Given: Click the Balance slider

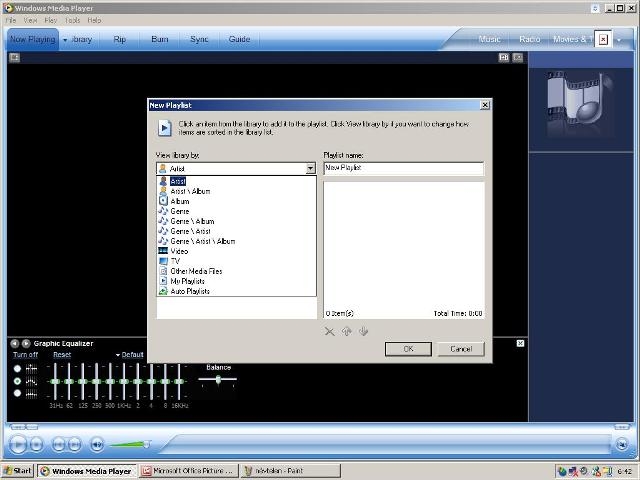Looking at the screenshot, I should [218, 379].
